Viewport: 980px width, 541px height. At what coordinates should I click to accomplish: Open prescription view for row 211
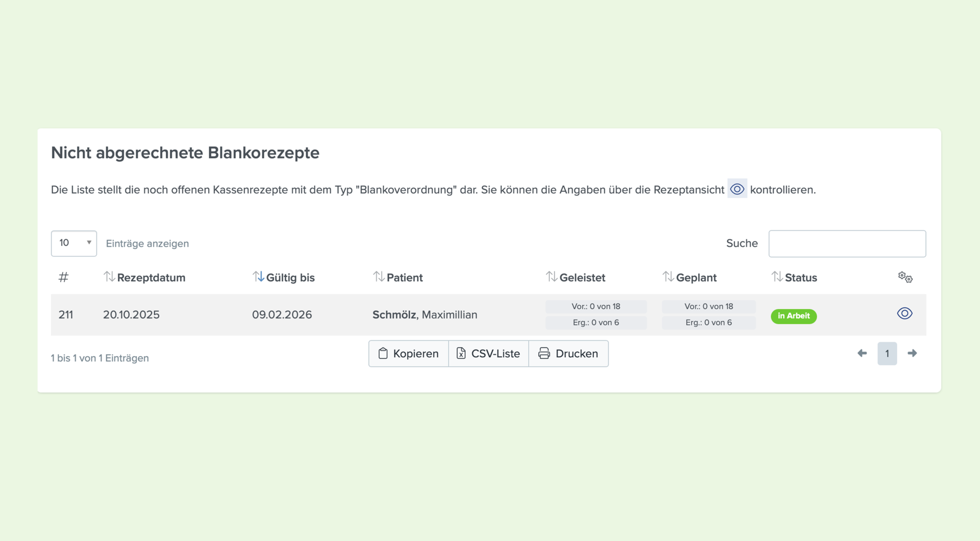904,313
